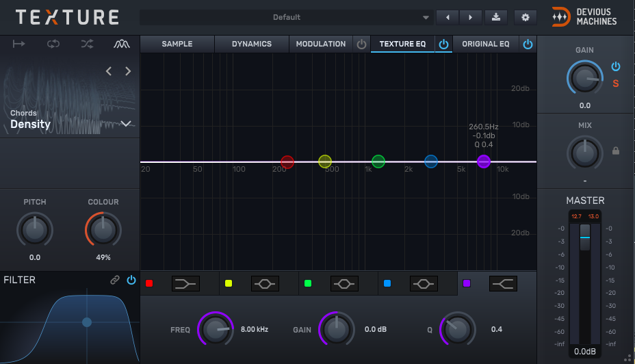Screen dimensions: 635x364
Task: Switch to the SAMPLE tab
Action: (177, 44)
